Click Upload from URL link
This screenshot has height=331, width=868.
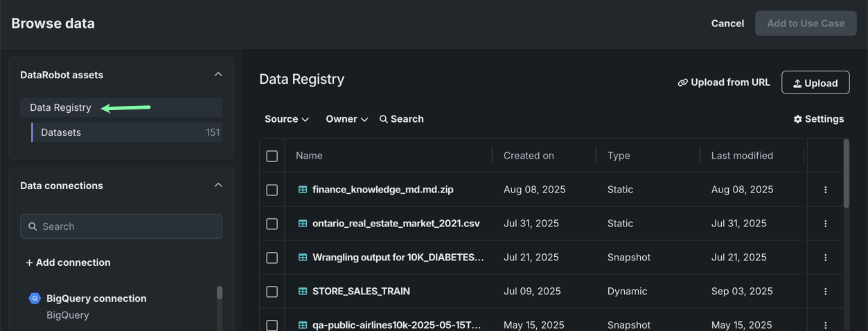click(724, 82)
